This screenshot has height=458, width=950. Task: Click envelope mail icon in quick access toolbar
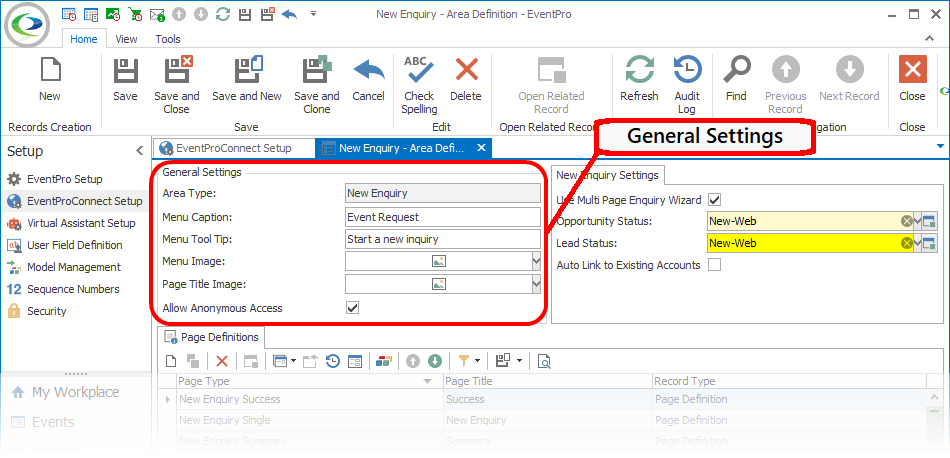157,14
